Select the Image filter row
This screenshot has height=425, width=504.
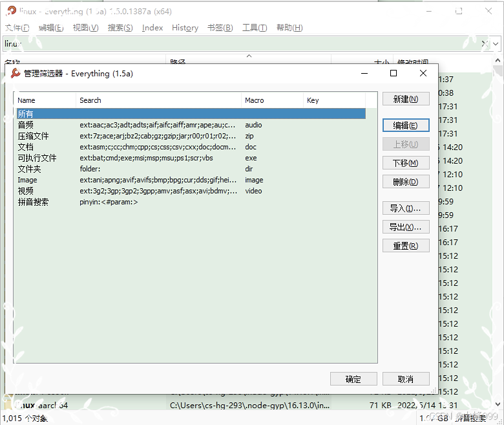[191, 180]
